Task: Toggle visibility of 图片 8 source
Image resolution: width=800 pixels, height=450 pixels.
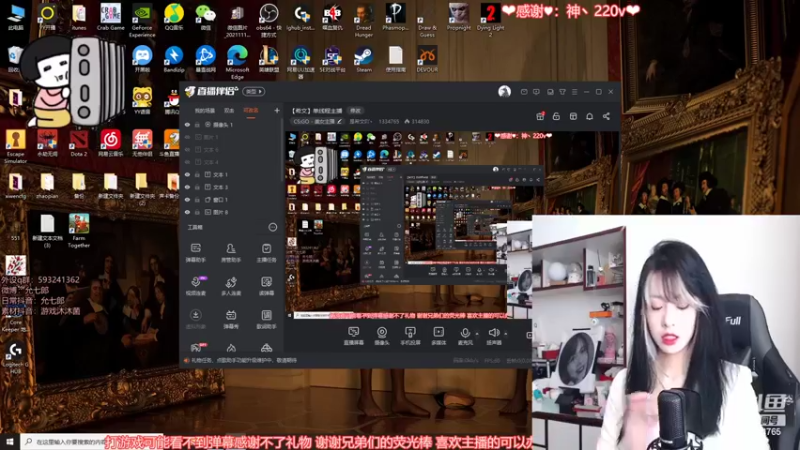Action: tap(187, 212)
